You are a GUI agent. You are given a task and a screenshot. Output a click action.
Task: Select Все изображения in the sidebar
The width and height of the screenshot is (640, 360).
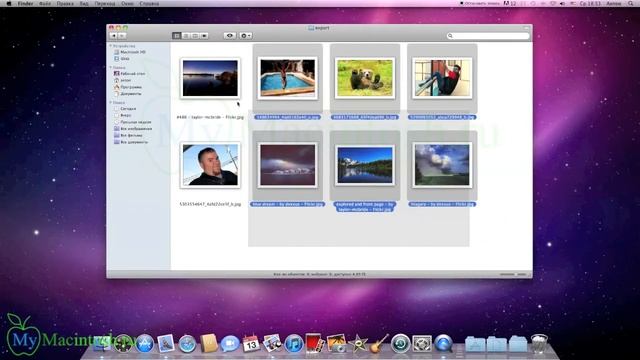133,129
